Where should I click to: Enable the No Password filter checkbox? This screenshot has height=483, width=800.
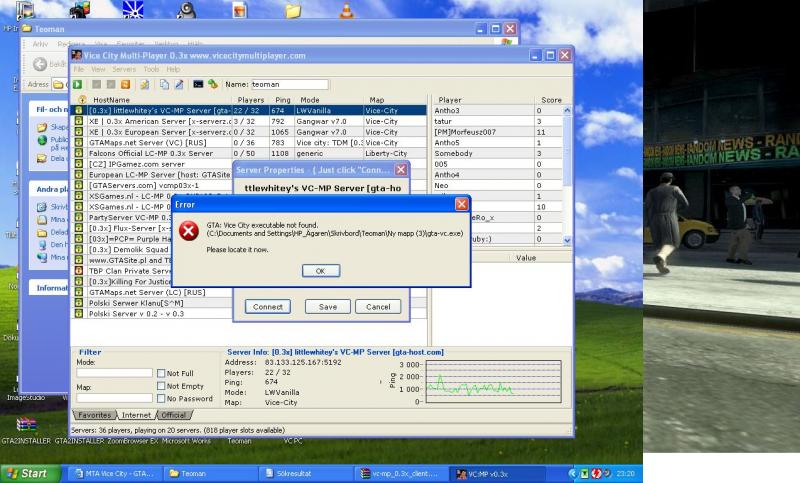pyautogui.click(x=161, y=398)
